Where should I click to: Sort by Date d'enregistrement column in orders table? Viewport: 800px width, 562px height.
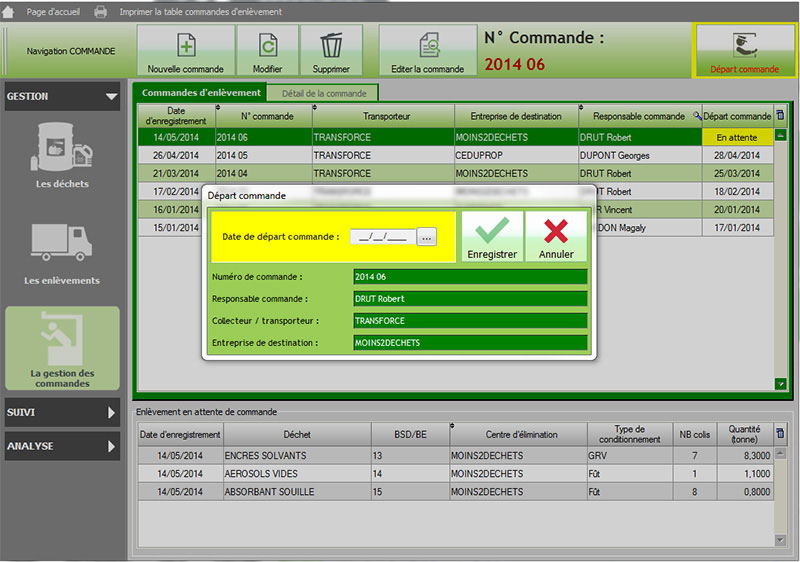[x=176, y=116]
